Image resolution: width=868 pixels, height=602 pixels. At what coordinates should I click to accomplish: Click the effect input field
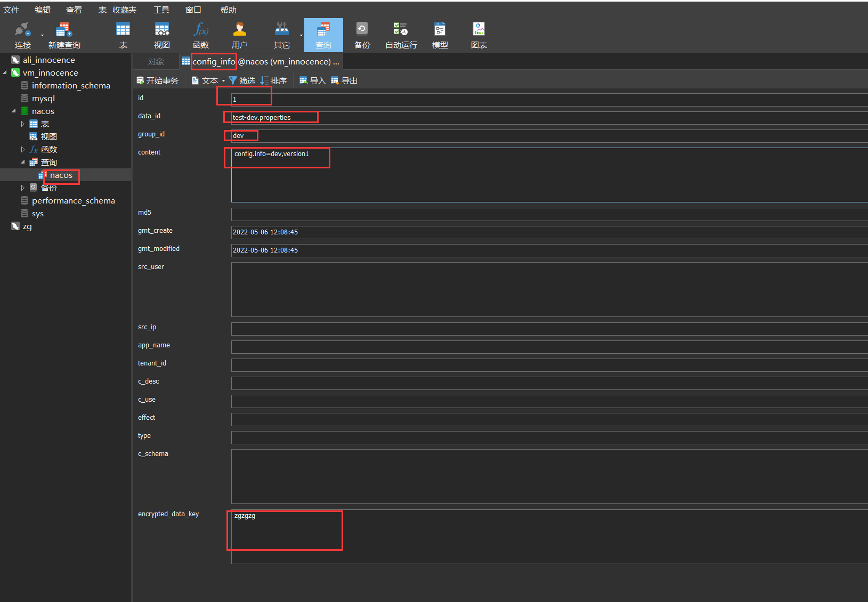pyautogui.click(x=549, y=419)
